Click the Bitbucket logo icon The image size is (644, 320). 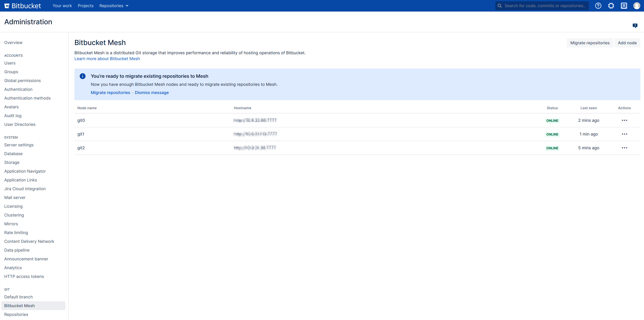point(7,6)
